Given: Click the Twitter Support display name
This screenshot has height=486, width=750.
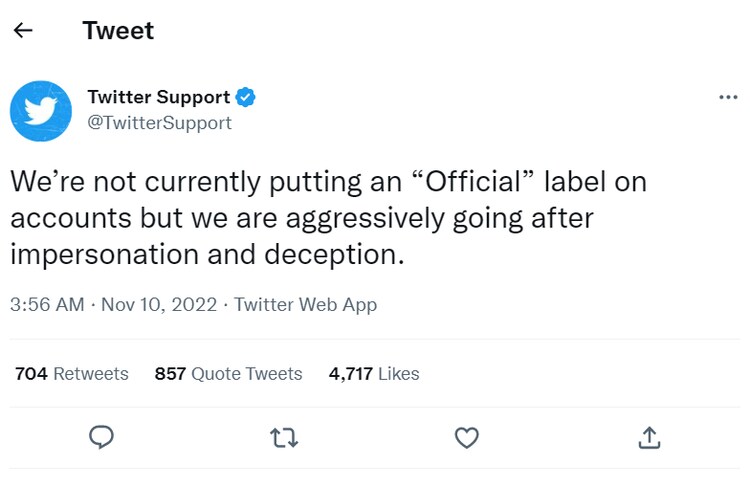Looking at the screenshot, I should pyautogui.click(x=159, y=97).
